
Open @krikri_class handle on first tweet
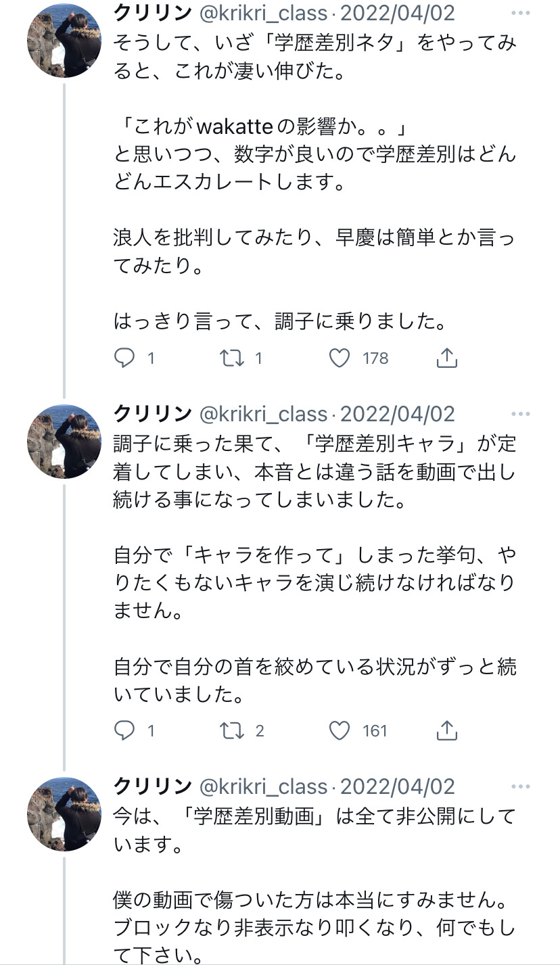click(263, 14)
